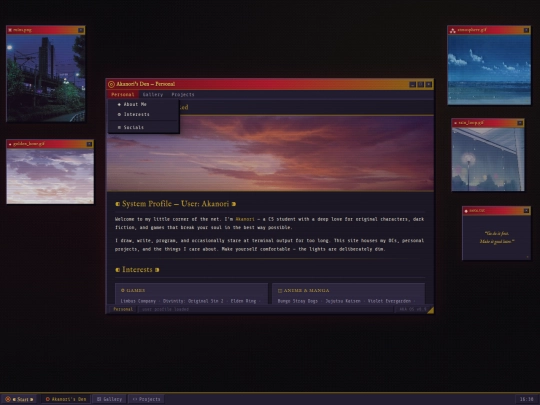Click 'Elden Ring' in the Games card
The width and height of the screenshot is (540, 405).
[243, 301]
